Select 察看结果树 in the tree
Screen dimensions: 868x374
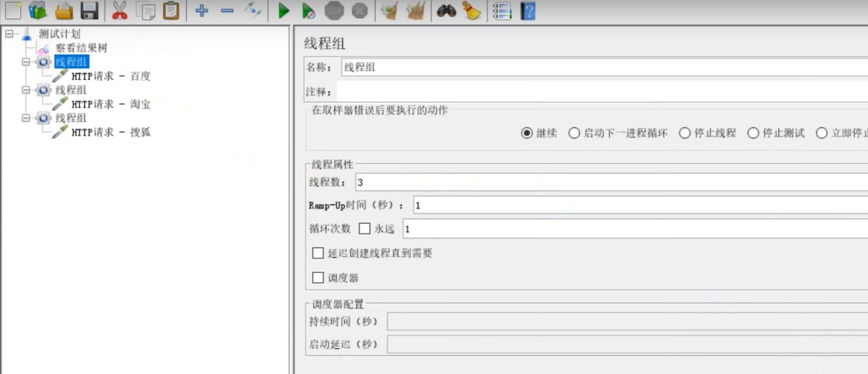82,49
